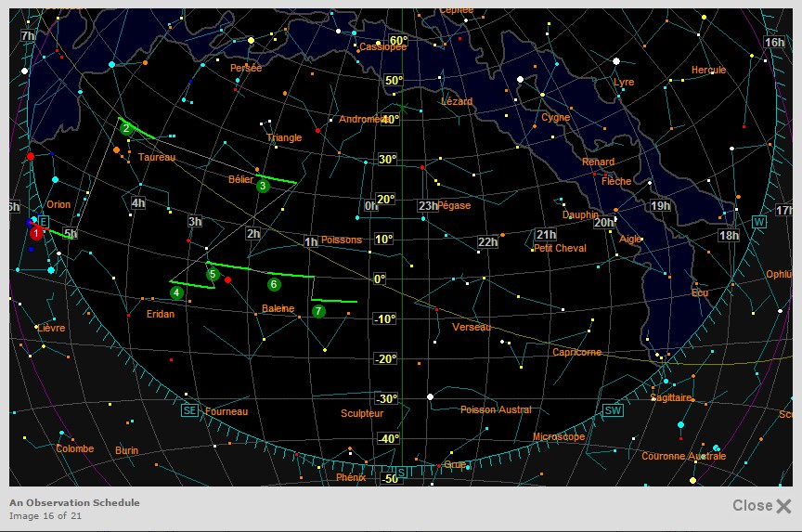The image size is (802, 532).
Task: Select green observation marker 7 near Baleine
Action: click(x=318, y=311)
